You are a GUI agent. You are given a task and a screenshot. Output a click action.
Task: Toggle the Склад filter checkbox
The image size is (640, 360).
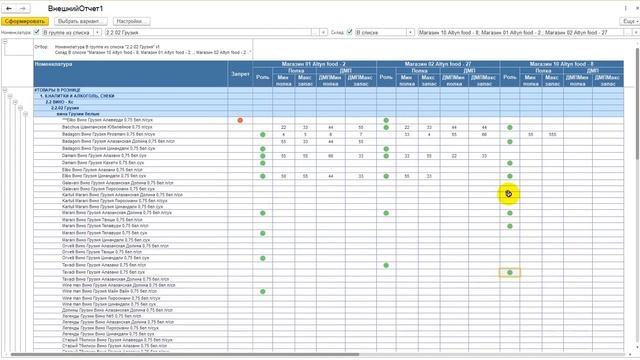[349, 32]
